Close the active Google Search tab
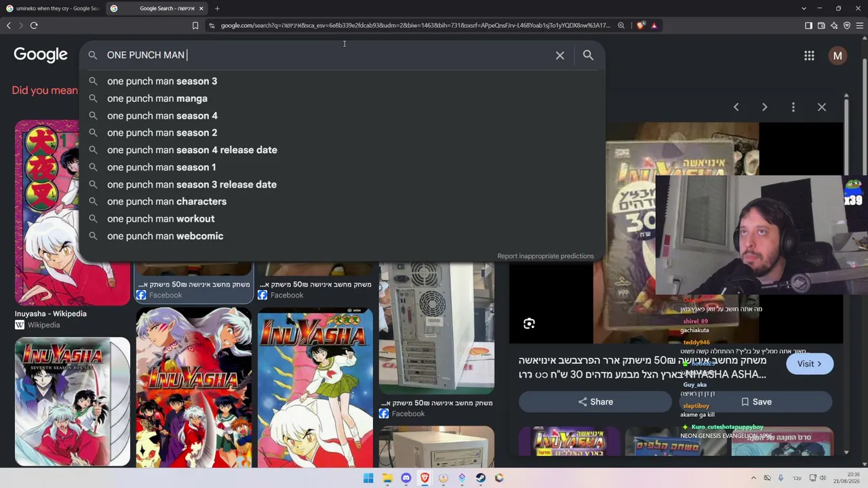 click(201, 8)
